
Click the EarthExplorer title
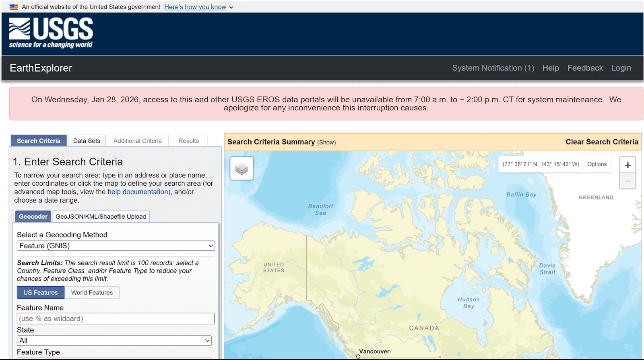pos(41,68)
